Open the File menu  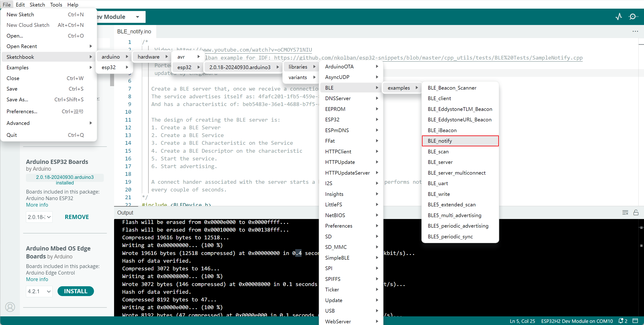tap(7, 4)
